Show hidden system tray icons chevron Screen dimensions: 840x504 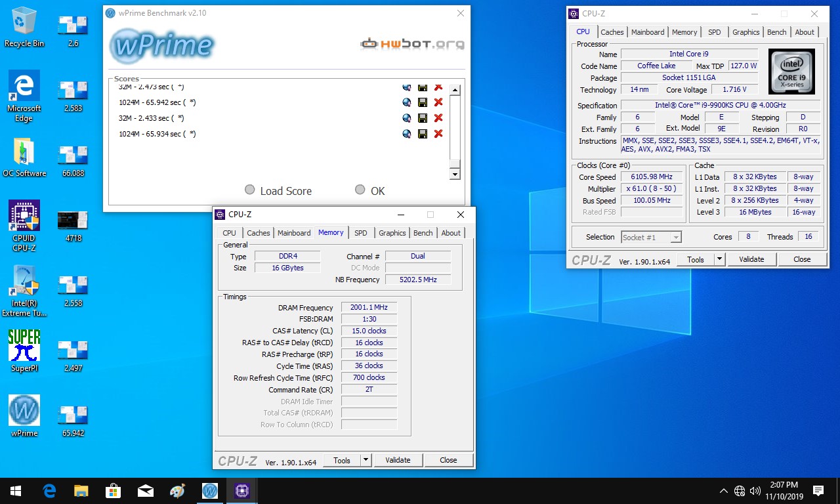click(724, 491)
